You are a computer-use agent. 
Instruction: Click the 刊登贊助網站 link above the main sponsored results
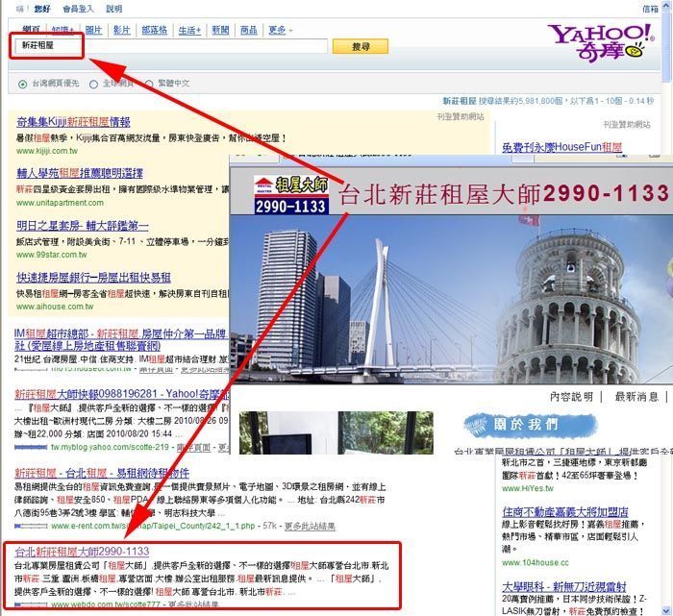(461, 116)
